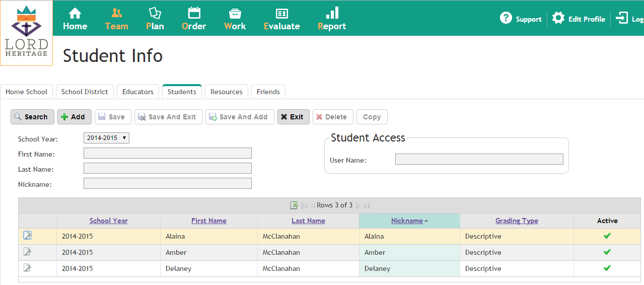
Task: Open the Resources tab
Action: tap(226, 92)
